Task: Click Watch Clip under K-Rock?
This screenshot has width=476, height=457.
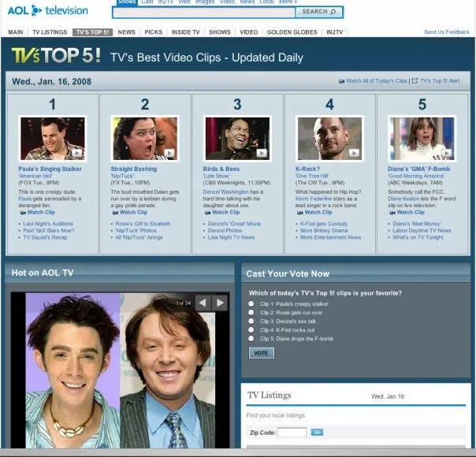Action: pyautogui.click(x=318, y=212)
